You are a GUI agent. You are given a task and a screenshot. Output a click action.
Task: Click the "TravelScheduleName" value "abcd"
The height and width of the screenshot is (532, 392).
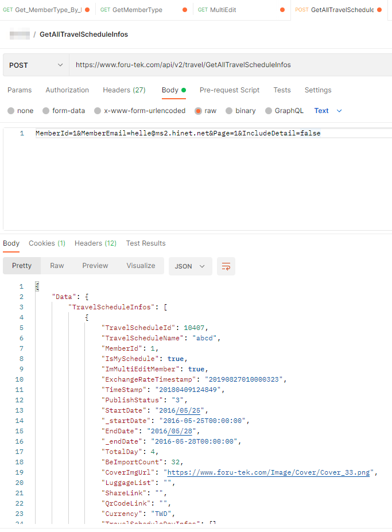(204, 338)
